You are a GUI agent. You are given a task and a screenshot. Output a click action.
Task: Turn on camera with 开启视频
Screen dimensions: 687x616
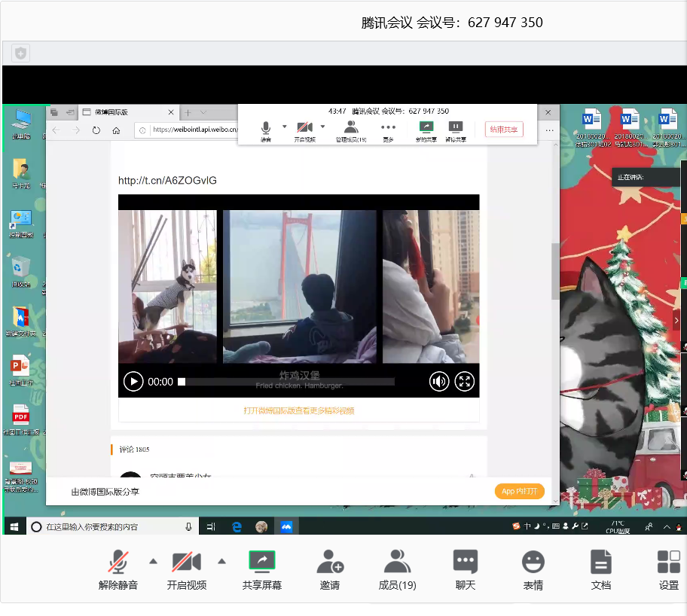[x=187, y=569]
